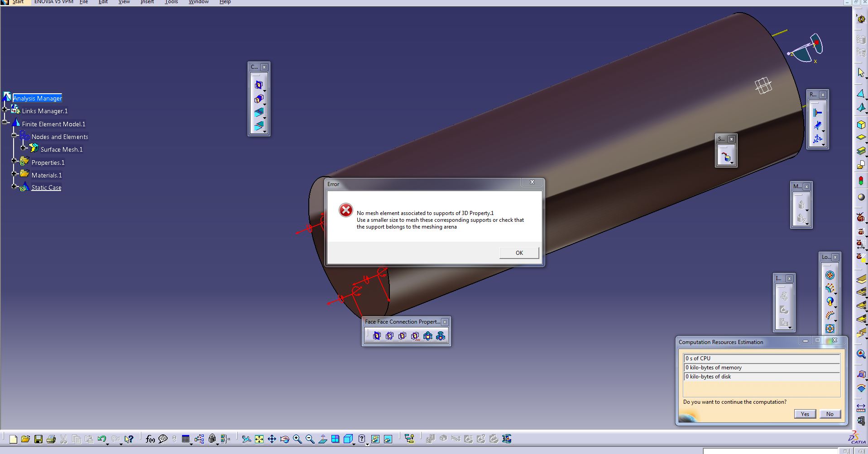Click last icon in Face Face Connection Property toolbar
Image resolution: width=868 pixels, height=454 pixels.
click(441, 336)
